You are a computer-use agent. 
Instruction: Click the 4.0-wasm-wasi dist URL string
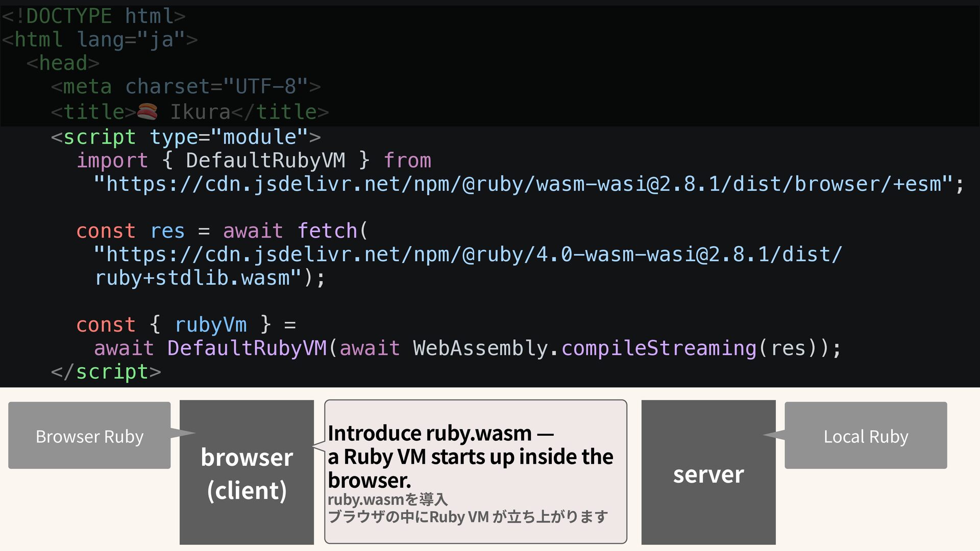click(468, 254)
